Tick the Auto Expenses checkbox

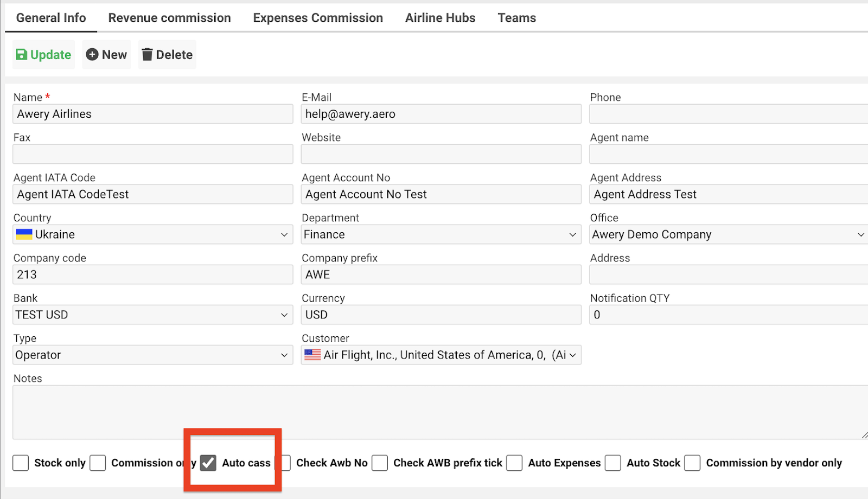click(514, 463)
